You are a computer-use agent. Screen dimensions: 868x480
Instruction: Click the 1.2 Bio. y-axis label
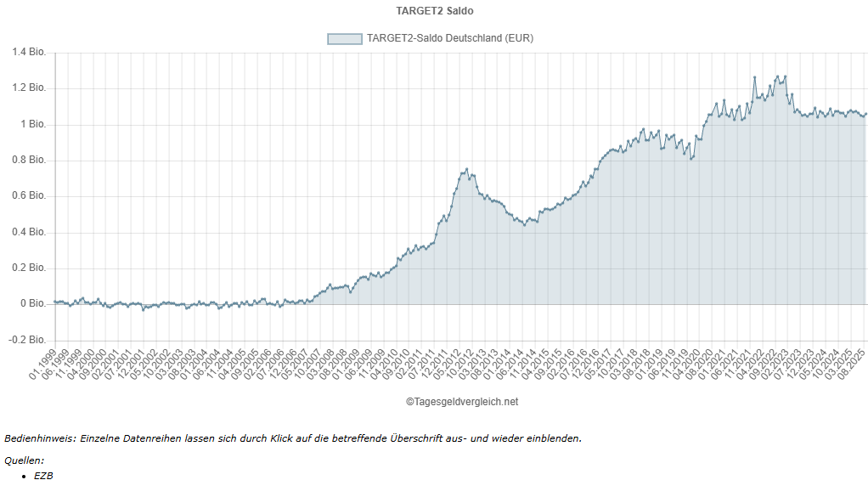(28, 88)
